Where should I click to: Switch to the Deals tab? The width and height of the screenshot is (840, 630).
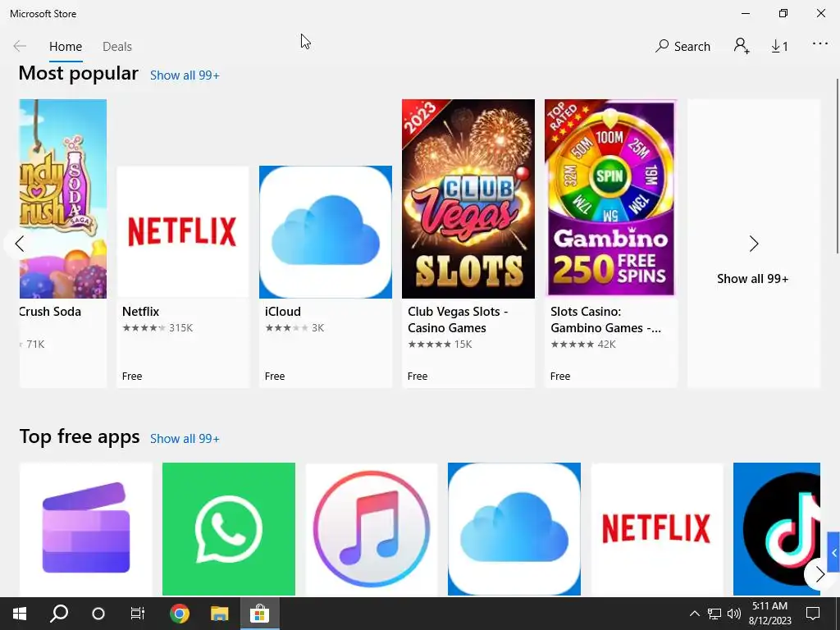pyautogui.click(x=116, y=47)
